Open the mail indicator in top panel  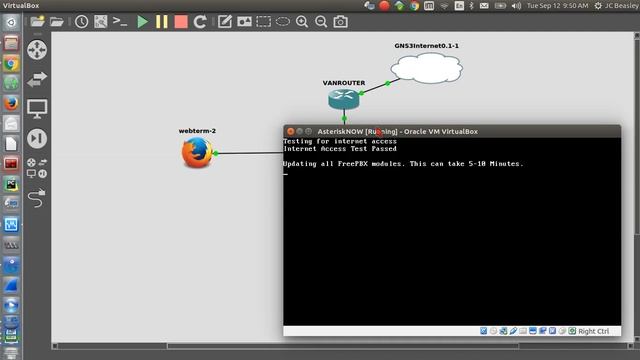point(484,6)
